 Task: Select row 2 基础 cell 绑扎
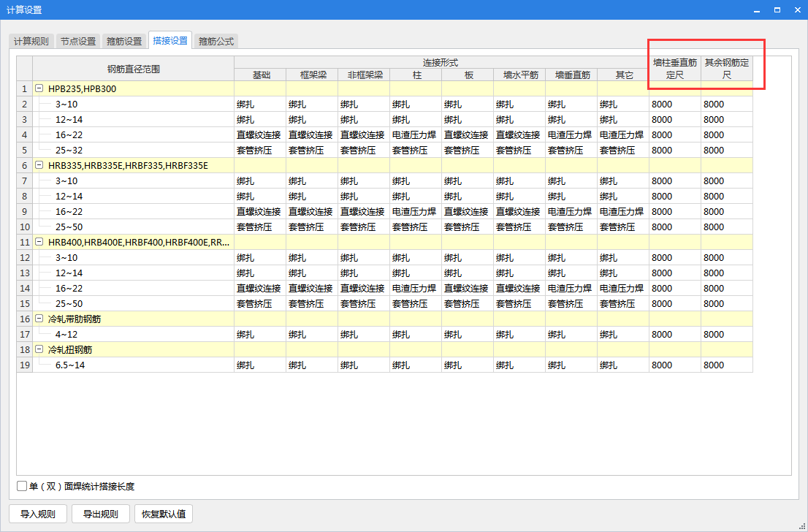(260, 104)
